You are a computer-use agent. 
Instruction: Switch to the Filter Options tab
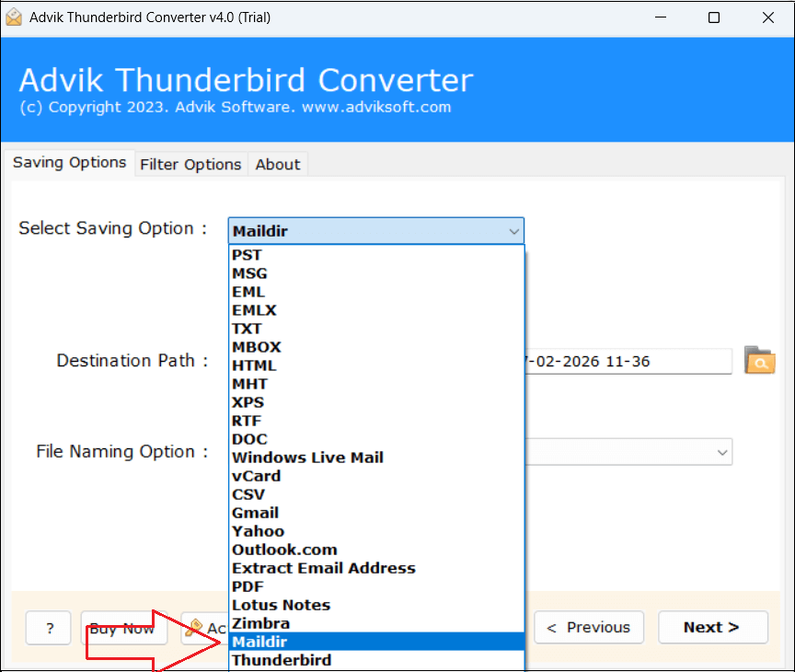click(x=190, y=164)
